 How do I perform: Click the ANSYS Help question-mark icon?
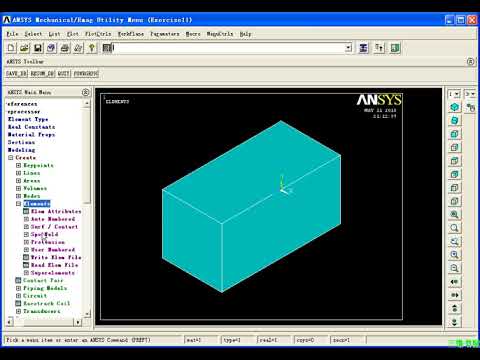tap(92, 48)
